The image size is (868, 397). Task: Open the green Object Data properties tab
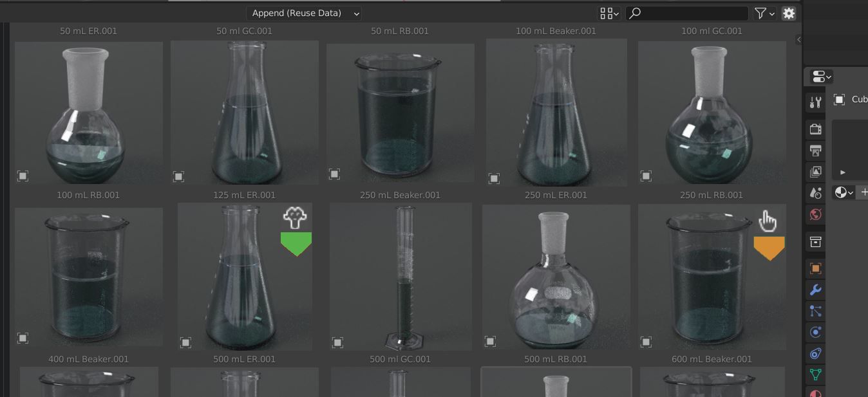(x=815, y=374)
